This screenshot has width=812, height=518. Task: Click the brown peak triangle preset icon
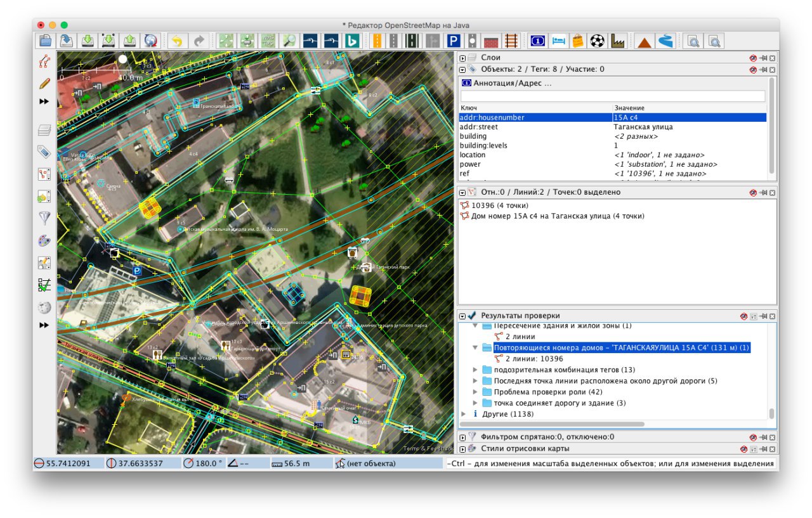click(645, 41)
